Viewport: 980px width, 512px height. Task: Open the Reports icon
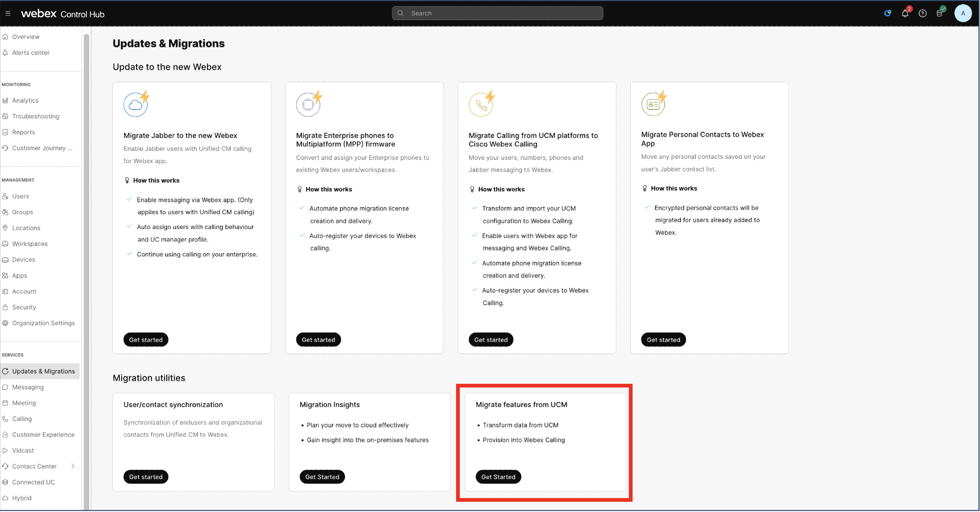click(6, 132)
